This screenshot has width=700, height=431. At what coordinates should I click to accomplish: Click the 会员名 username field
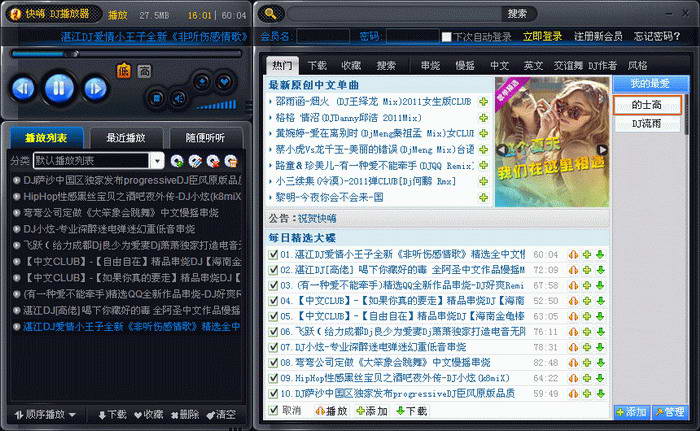tap(323, 37)
